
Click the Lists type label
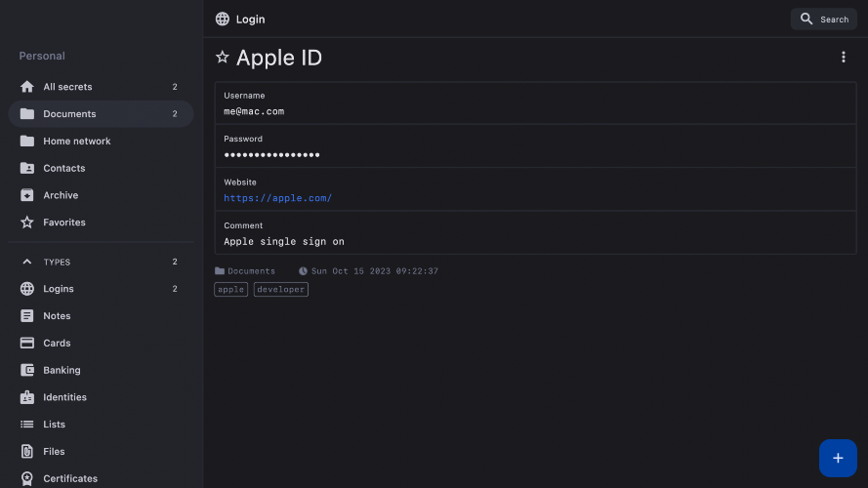coord(55,425)
